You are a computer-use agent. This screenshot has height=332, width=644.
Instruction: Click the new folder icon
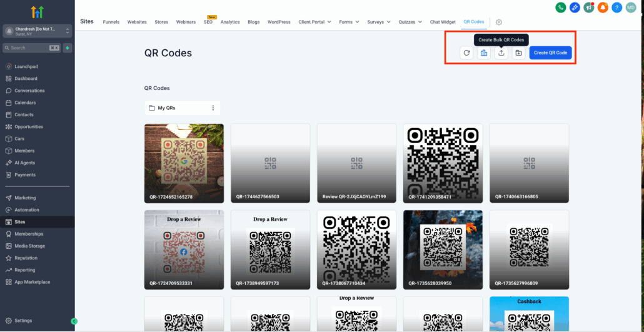518,53
